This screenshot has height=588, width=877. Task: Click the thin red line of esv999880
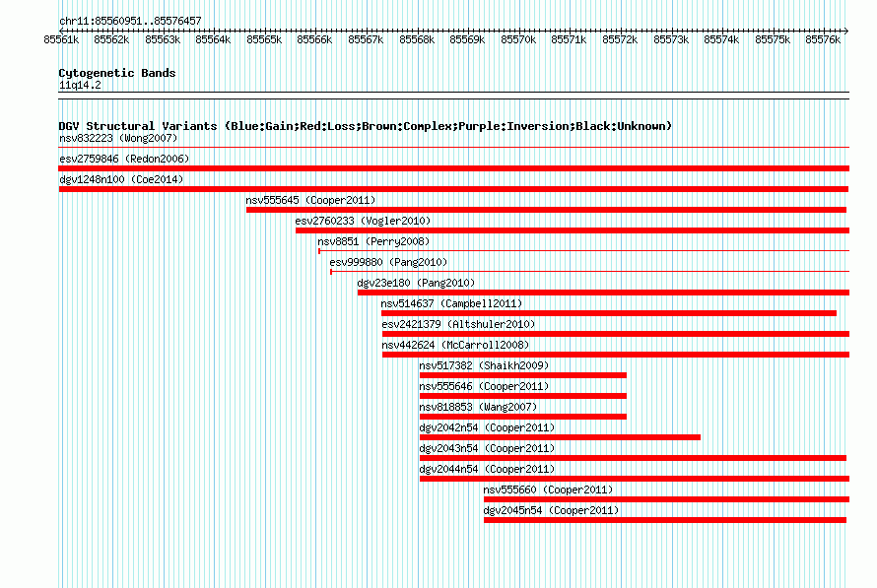589,272
